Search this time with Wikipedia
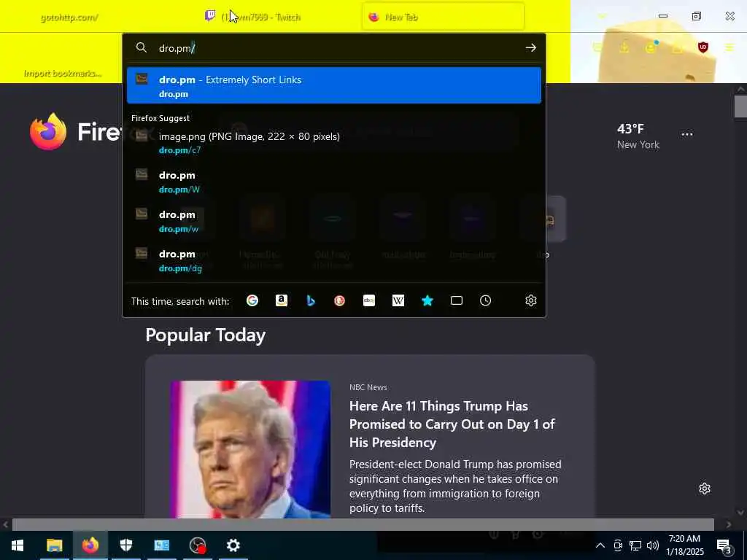The height and width of the screenshot is (560, 747). pyautogui.click(x=398, y=300)
